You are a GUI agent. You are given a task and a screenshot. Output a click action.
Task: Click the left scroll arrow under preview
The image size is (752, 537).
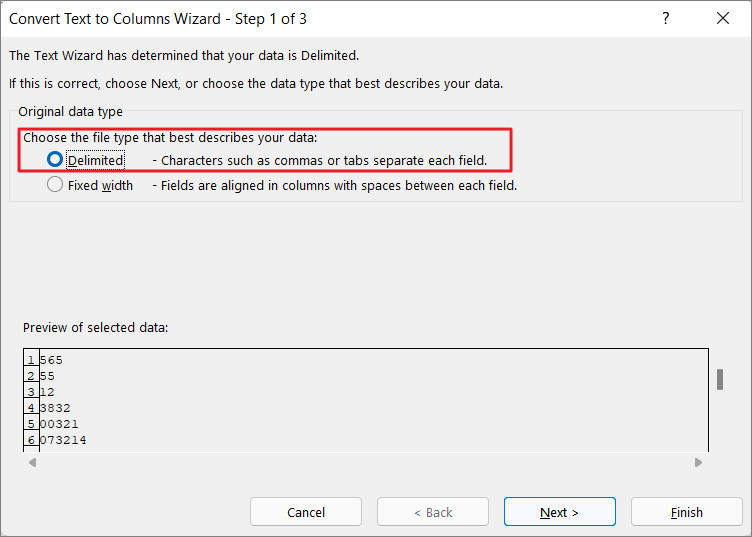pos(32,463)
